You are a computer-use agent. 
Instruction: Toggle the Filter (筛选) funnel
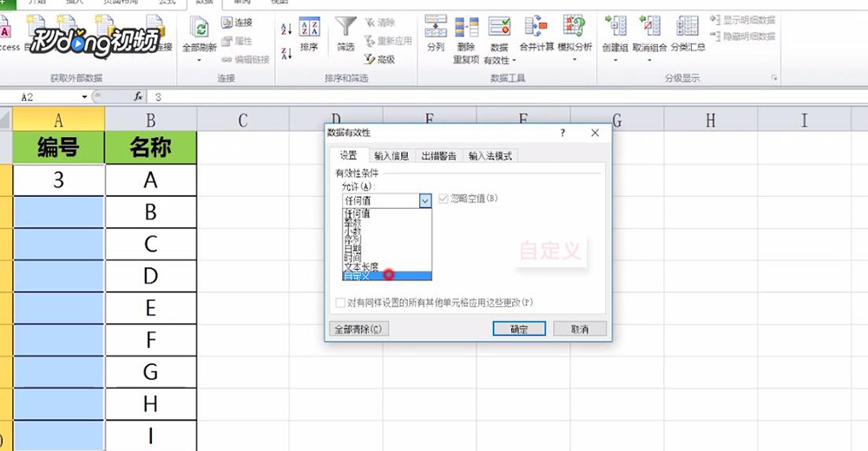(346, 35)
